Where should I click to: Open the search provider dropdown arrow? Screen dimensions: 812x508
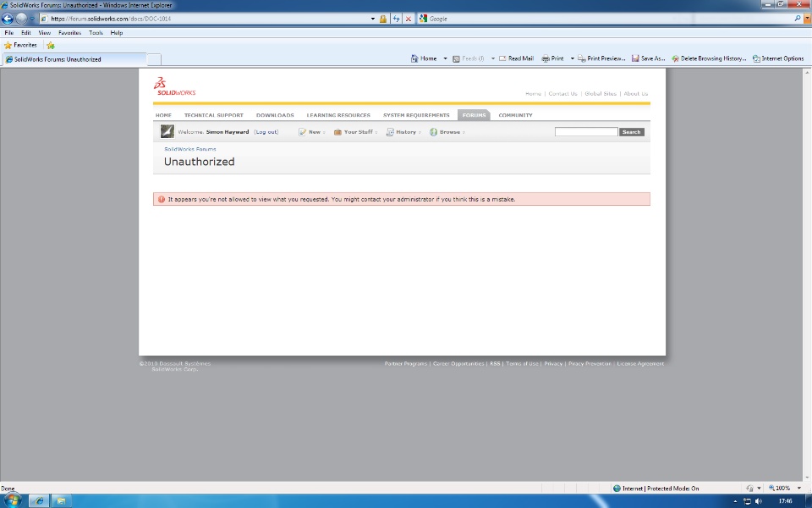(807, 18)
